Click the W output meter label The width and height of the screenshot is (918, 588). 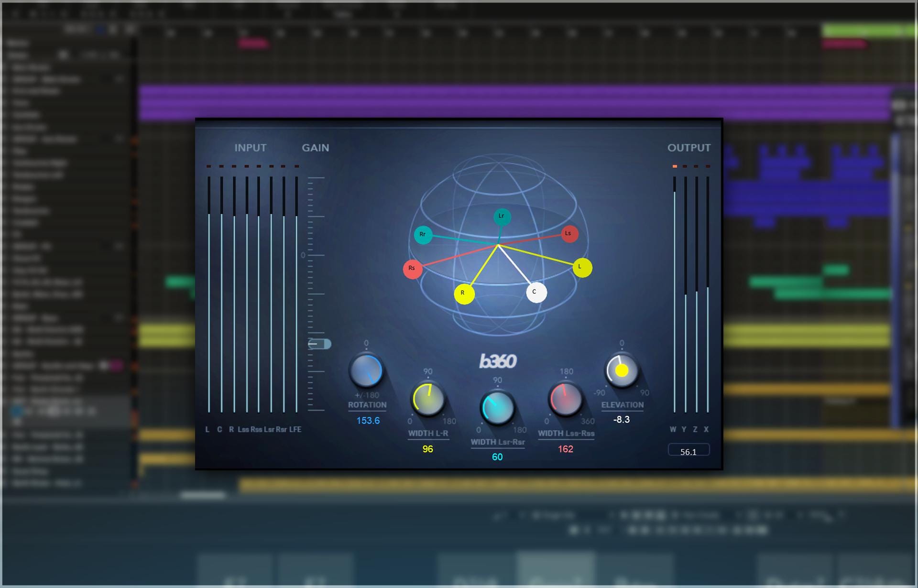tap(673, 429)
